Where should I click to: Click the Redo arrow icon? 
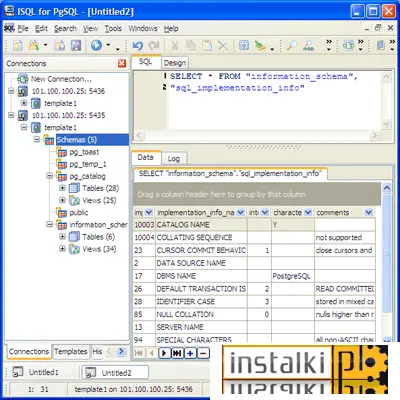point(154,45)
